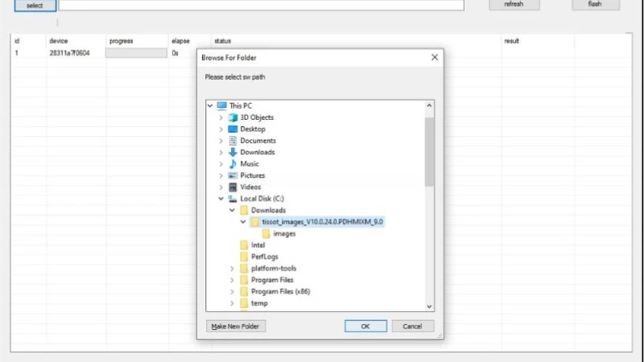Collapse the tissot_images folder node
This screenshot has width=644, height=362.
(x=243, y=222)
